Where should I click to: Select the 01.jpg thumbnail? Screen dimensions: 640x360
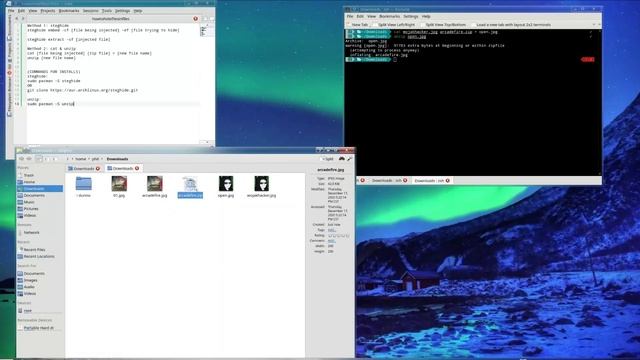[x=119, y=184]
